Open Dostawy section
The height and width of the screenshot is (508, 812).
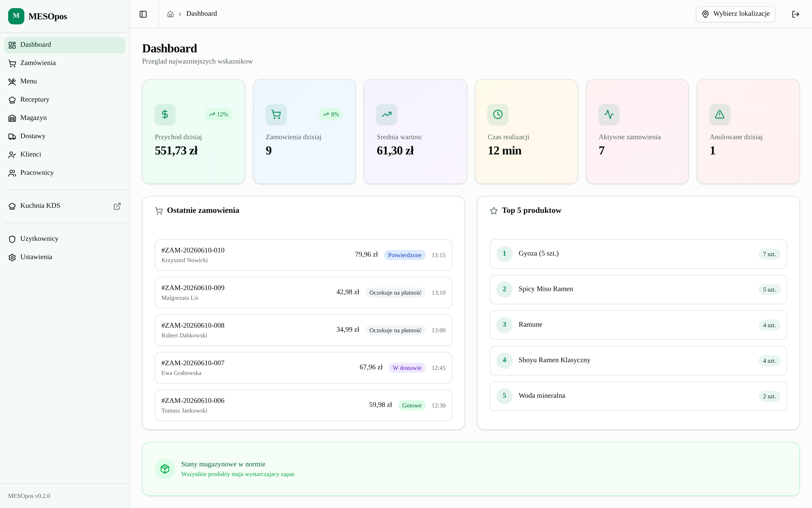[x=64, y=136]
